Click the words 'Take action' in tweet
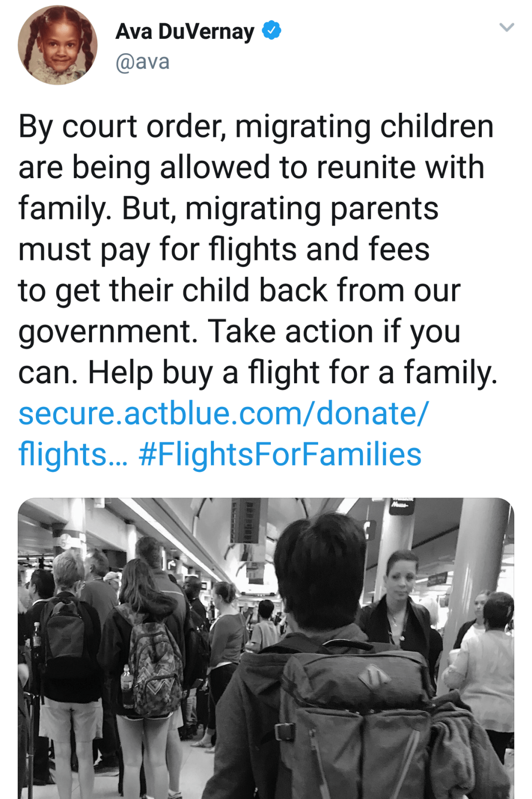 pos(290,332)
